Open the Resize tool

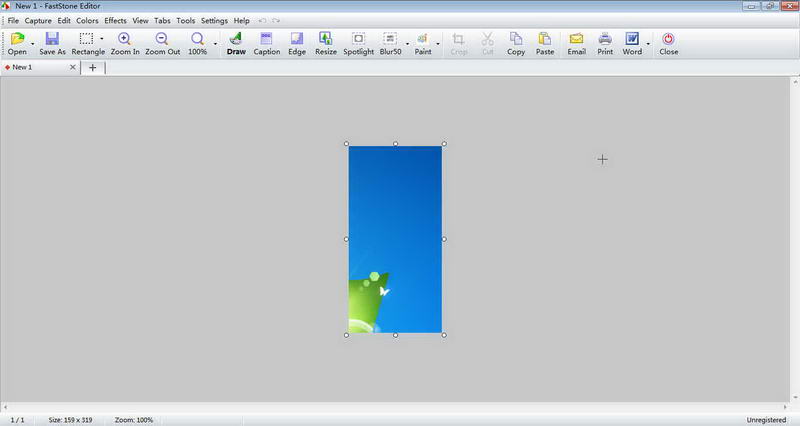coord(326,44)
